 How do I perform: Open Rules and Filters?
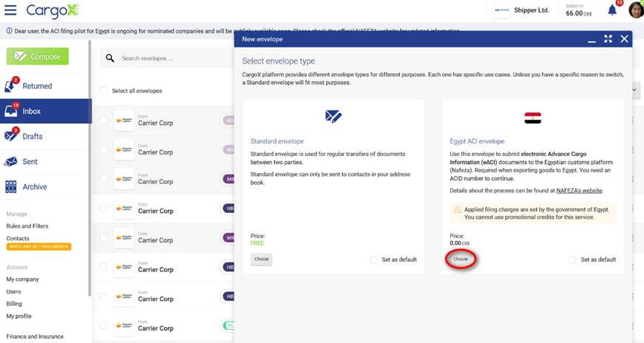pos(27,226)
